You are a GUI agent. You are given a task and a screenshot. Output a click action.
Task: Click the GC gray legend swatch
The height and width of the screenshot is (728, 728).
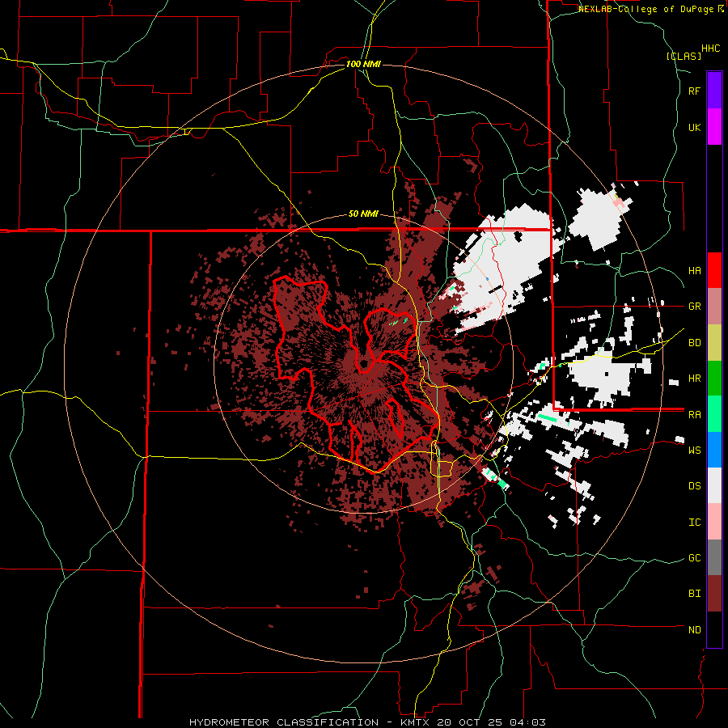coord(714,557)
